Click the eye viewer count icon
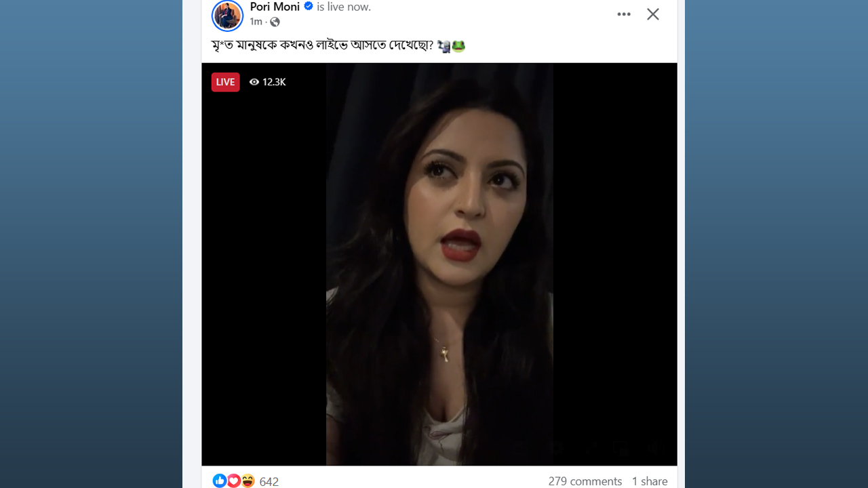The width and height of the screenshot is (868, 488). pyautogui.click(x=254, y=82)
